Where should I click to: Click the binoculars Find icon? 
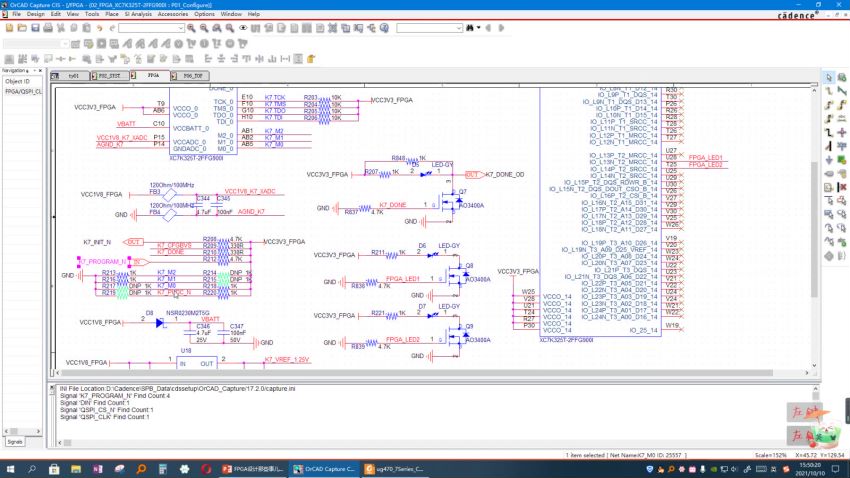tap(471, 28)
